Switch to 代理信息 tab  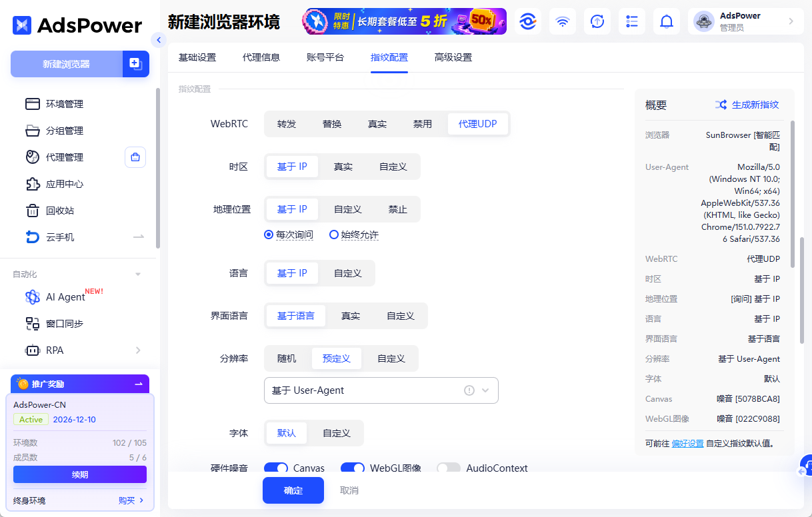(x=261, y=57)
